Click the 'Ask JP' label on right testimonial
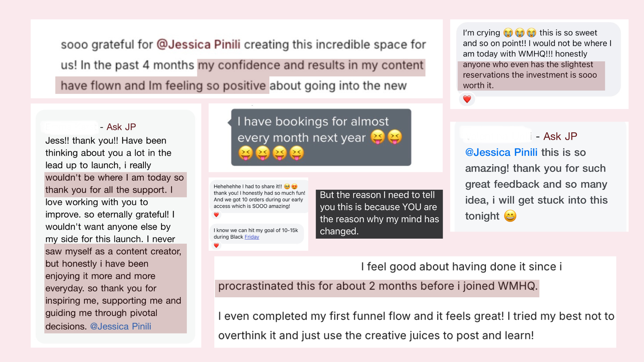Viewport: 644px width, 362px height. coord(560,136)
